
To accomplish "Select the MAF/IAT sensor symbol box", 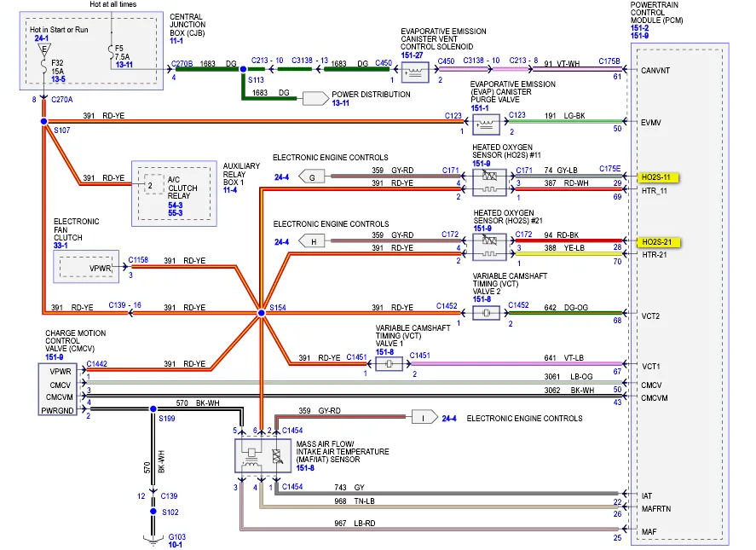I will [x=263, y=455].
